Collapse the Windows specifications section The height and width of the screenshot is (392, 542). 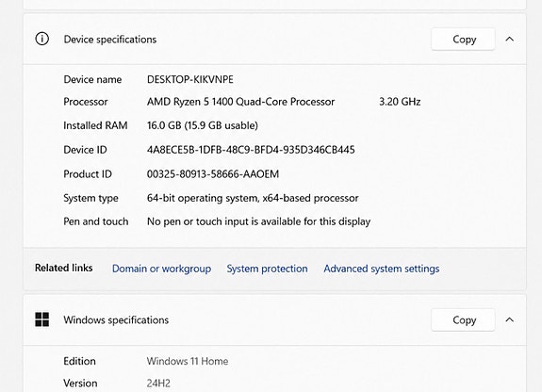510,319
